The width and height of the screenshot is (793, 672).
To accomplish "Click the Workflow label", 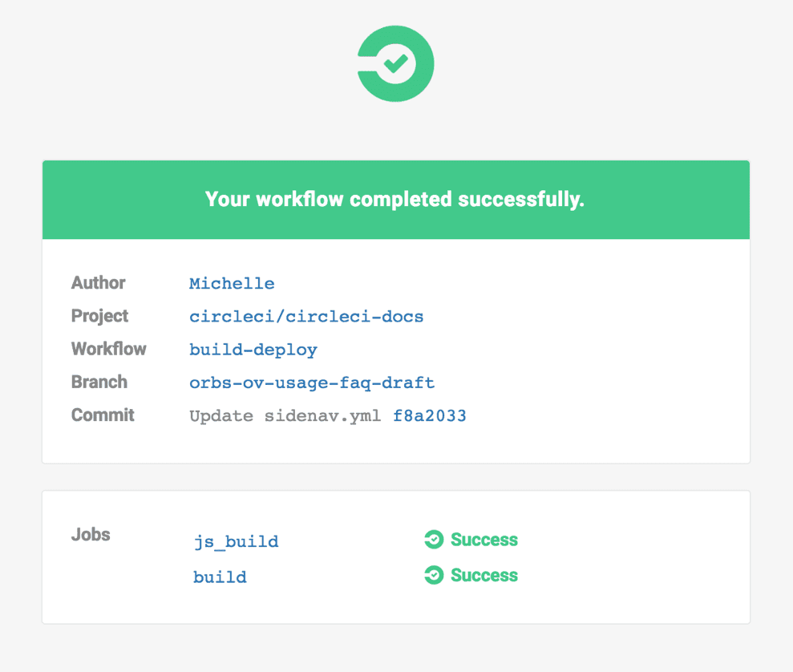I will pyautogui.click(x=109, y=349).
